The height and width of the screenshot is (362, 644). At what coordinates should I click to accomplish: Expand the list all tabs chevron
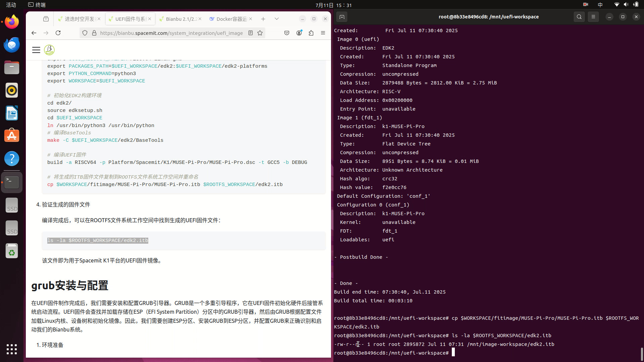(277, 19)
